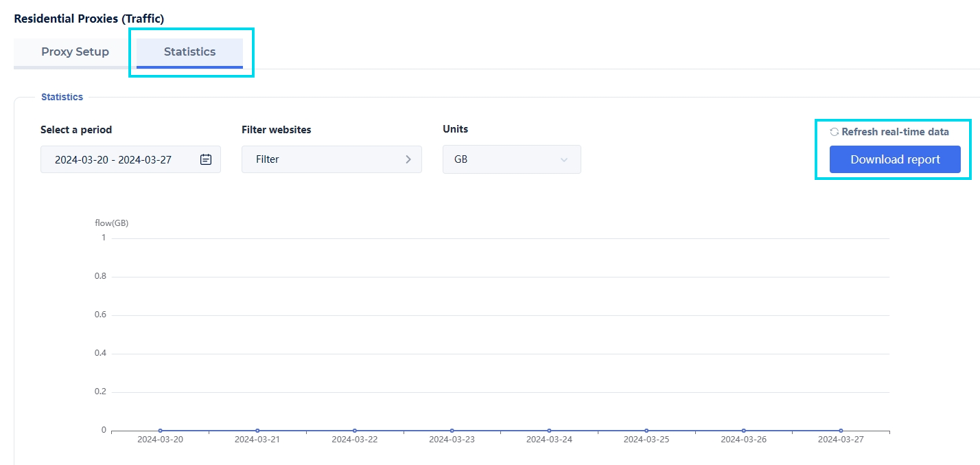
Task: Click the Residential Proxies (Traffic) heading
Action: click(89, 19)
